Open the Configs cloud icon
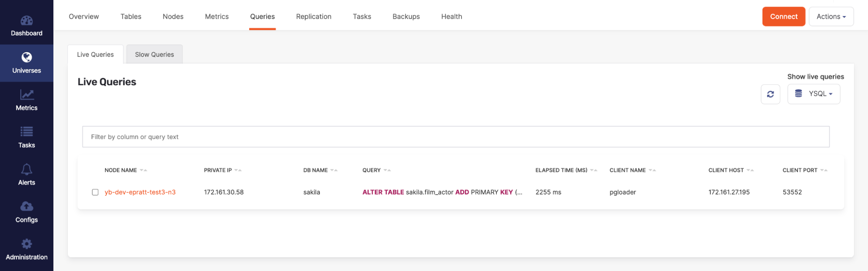 (26, 206)
